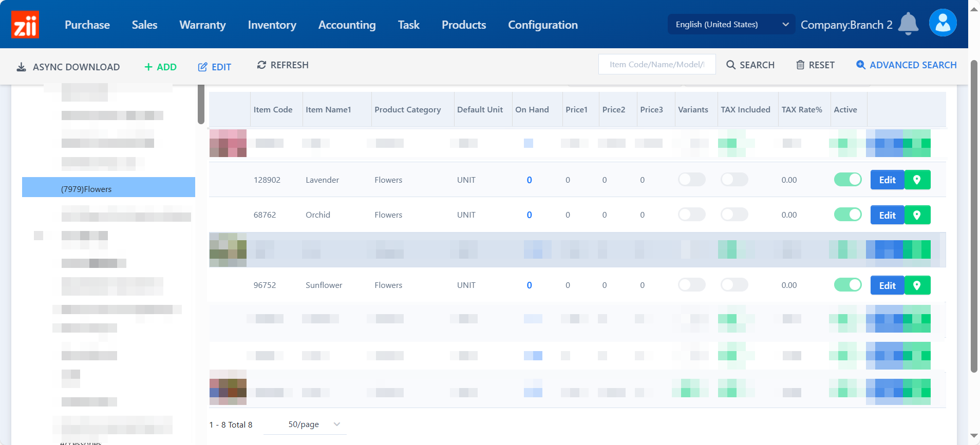Viewport: 980px width, 445px height.
Task: Open Advanced Search
Action: [907, 65]
